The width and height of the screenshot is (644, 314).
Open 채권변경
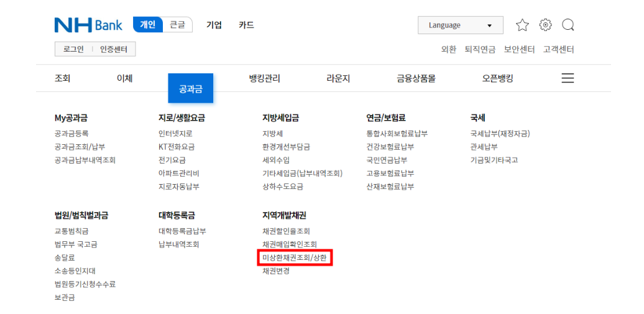click(276, 271)
